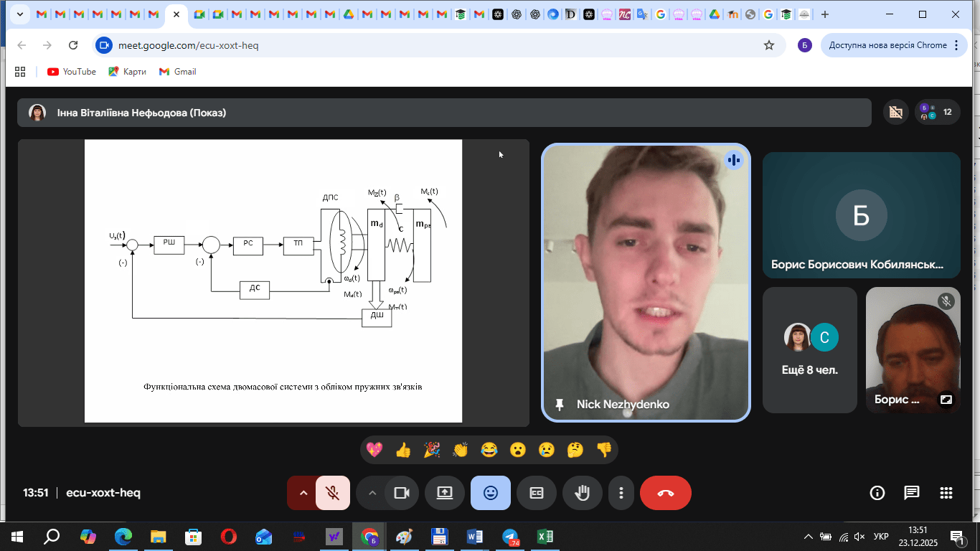
Task: Turn on captions with the CC button
Action: [537, 493]
